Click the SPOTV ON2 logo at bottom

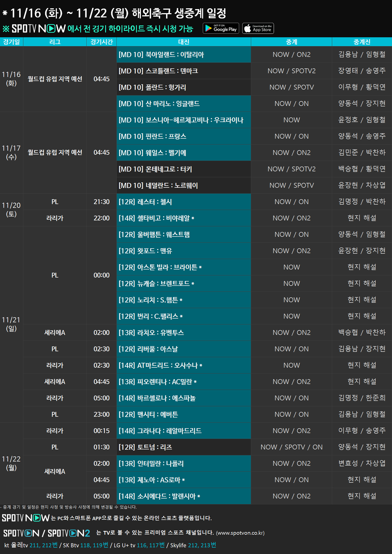point(69,533)
